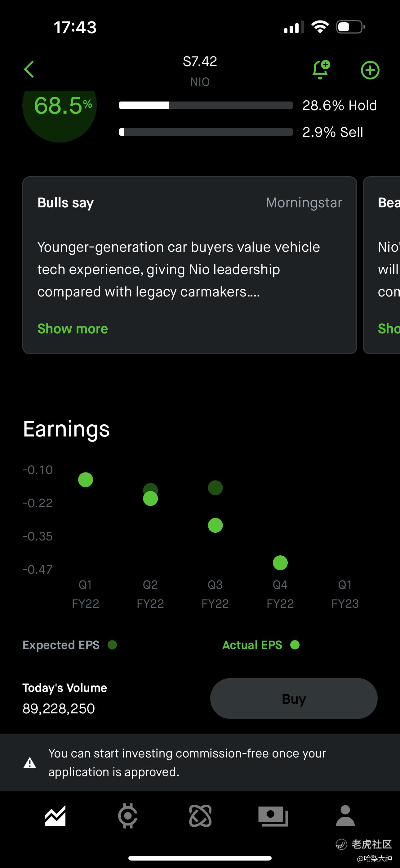400x868 pixels.
Task: Open the browse atom-shaped tab icon
Action: [x=200, y=816]
